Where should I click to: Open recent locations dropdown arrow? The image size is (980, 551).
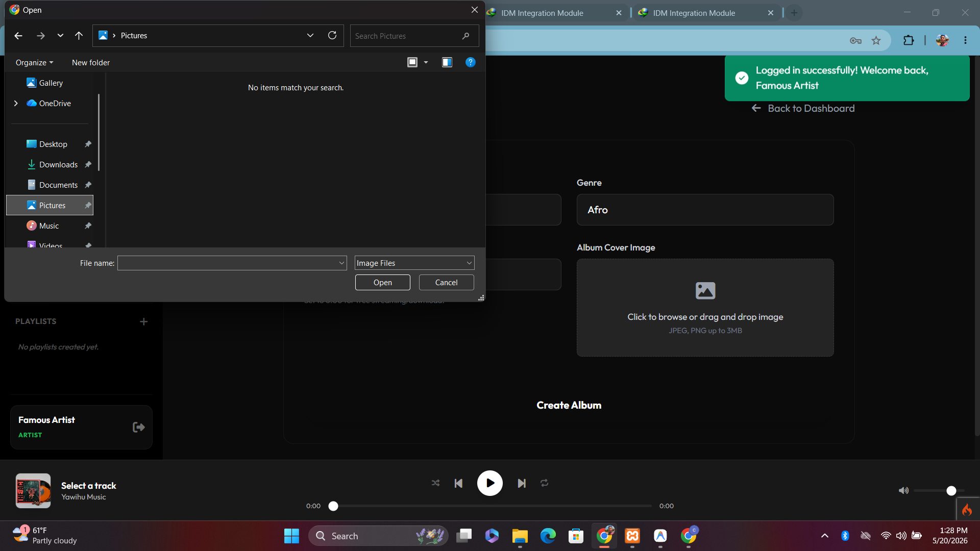60,36
